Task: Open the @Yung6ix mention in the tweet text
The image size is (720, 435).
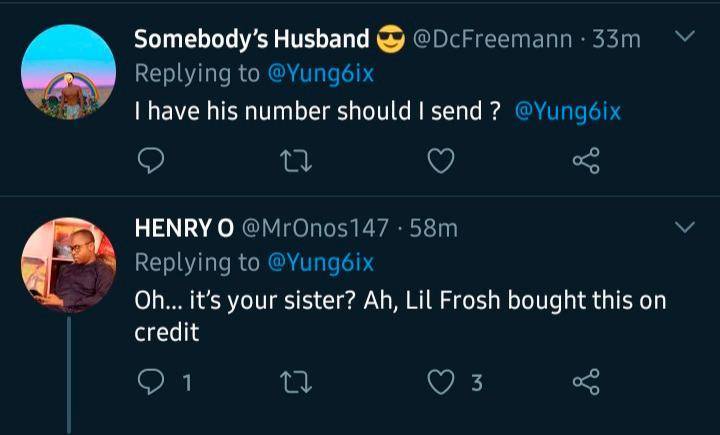Action: pos(567,112)
